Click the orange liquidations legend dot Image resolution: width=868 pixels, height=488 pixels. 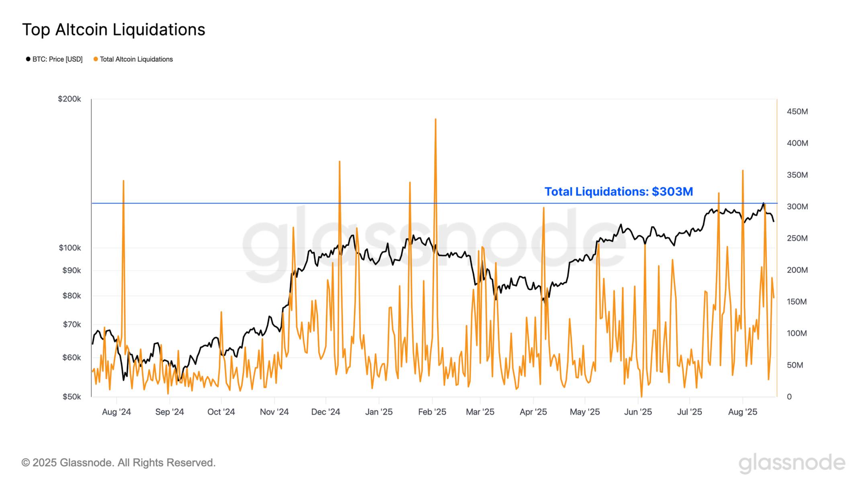96,59
